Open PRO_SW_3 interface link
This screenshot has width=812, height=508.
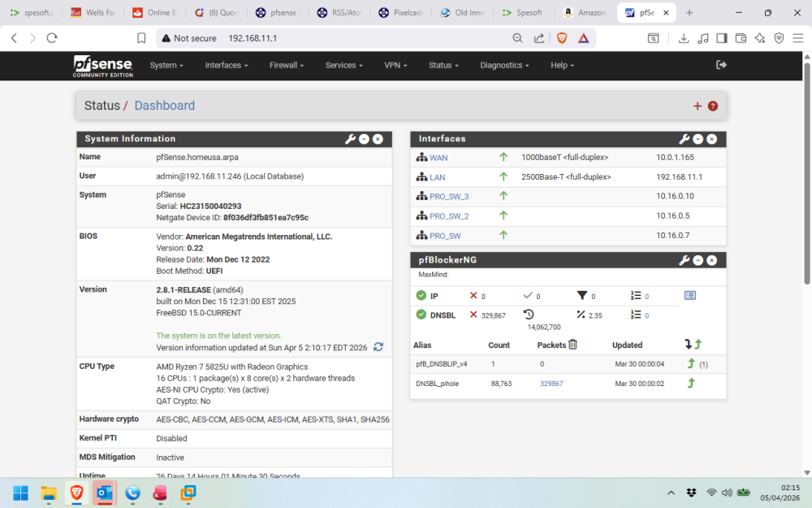[449, 197]
